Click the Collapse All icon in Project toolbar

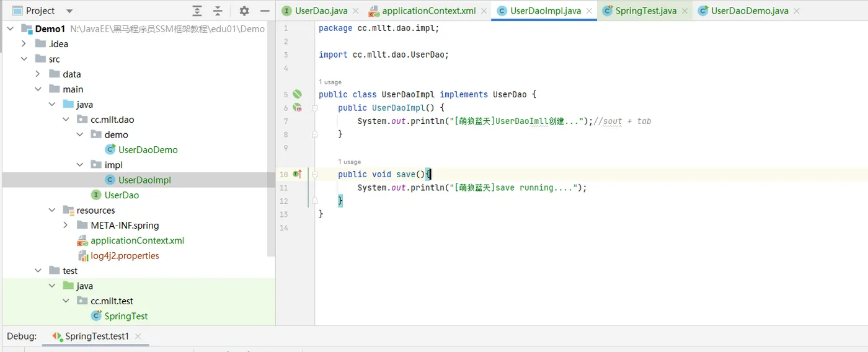[x=218, y=11]
